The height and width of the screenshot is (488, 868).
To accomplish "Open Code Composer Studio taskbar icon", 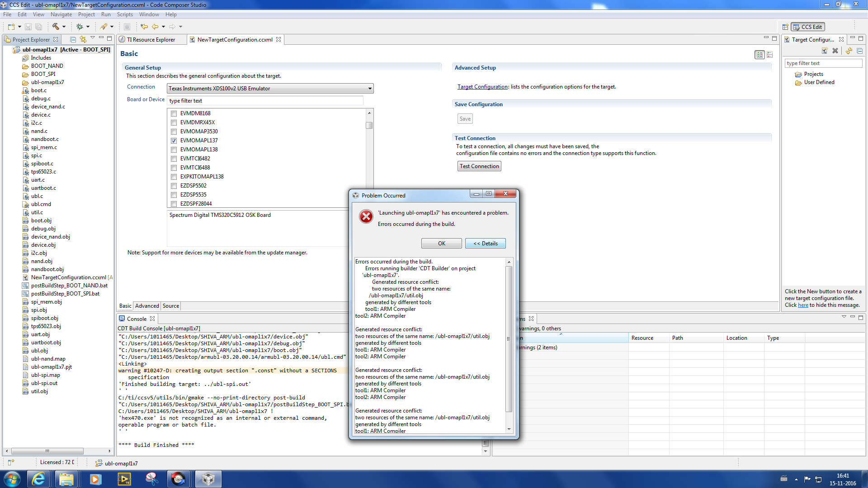I will click(208, 479).
